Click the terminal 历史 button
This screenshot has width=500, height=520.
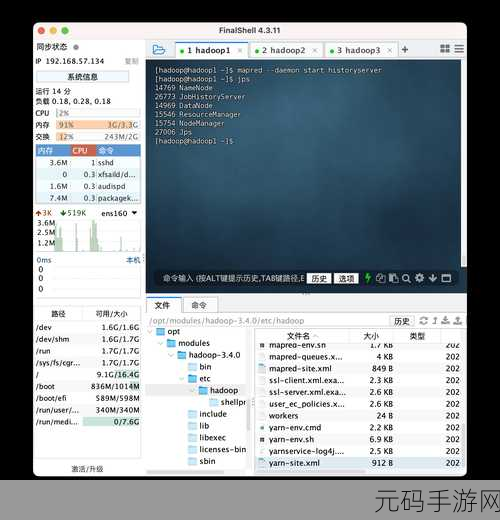click(x=319, y=278)
